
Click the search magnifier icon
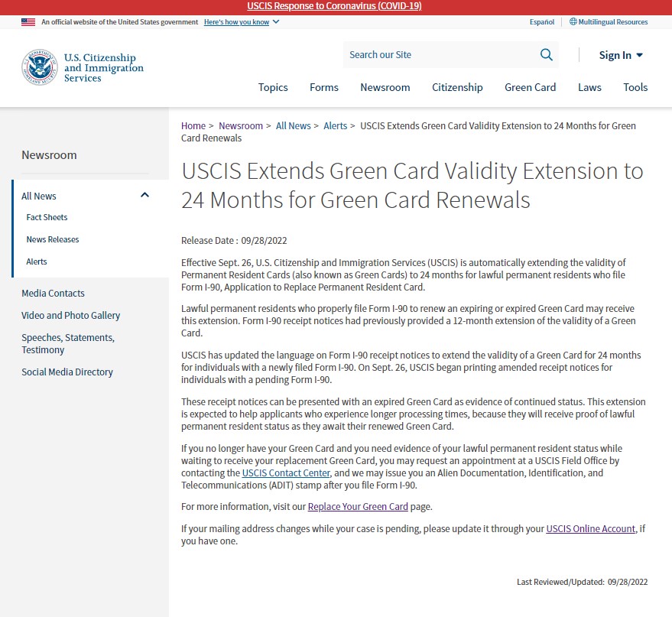click(546, 54)
